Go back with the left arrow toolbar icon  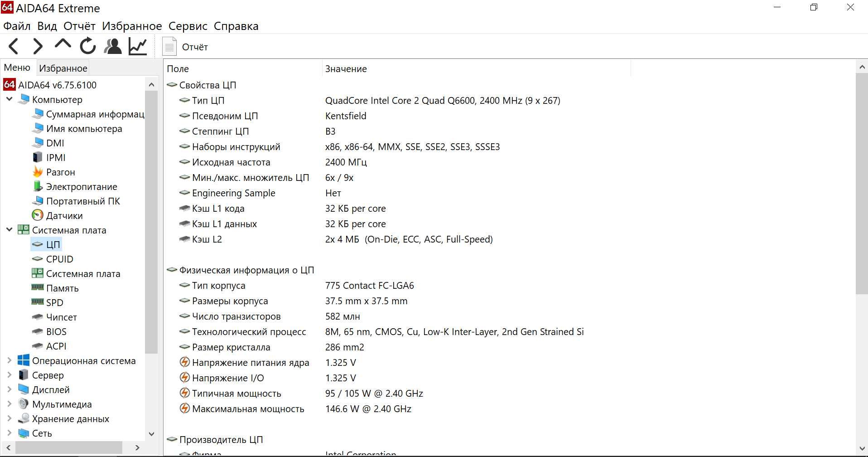(x=14, y=46)
